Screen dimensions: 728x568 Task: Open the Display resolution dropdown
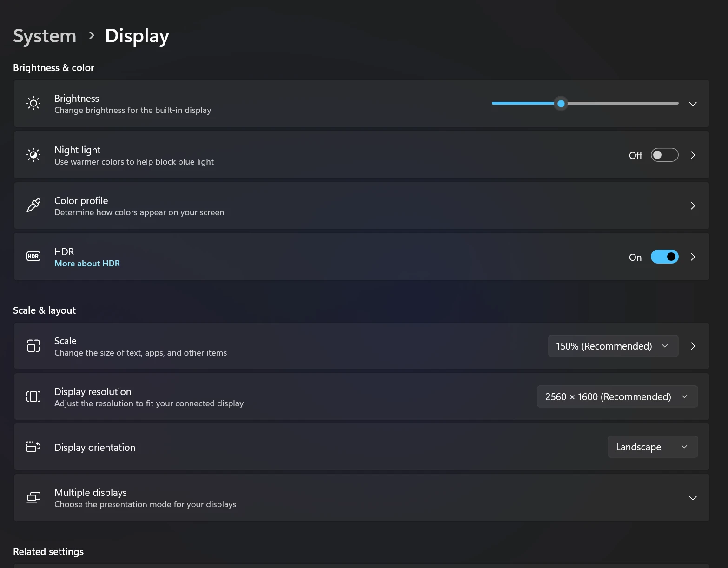617,396
